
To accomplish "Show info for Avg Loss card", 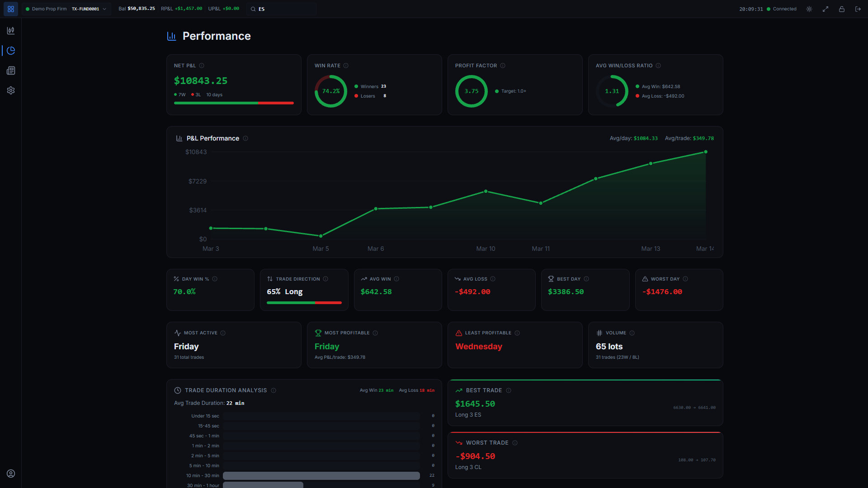I will [493, 279].
